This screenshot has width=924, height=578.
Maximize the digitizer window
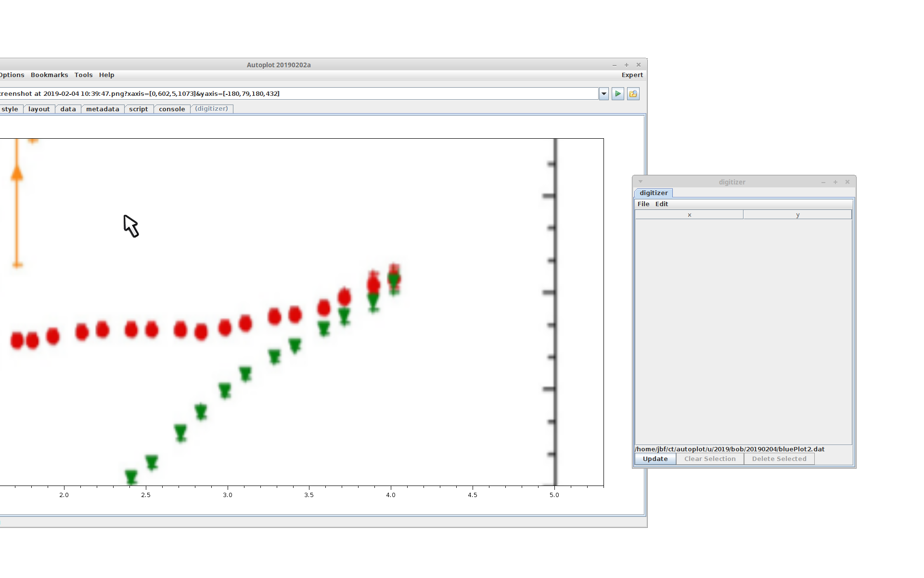[835, 182]
